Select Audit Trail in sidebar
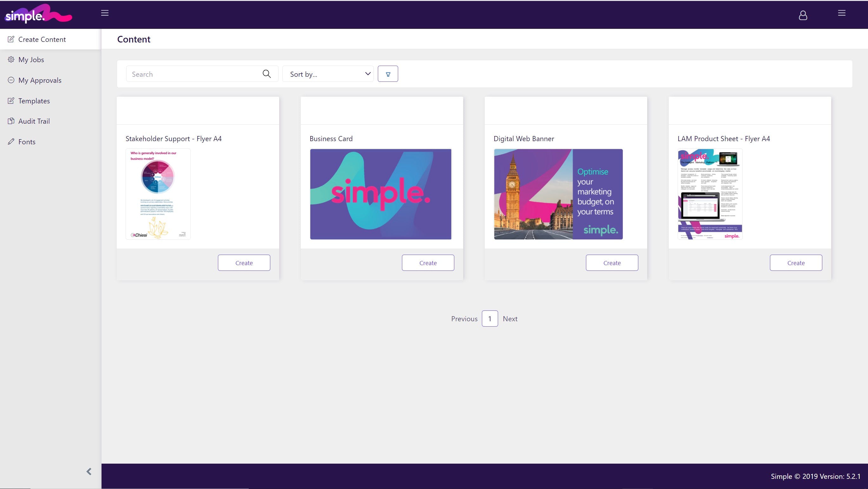Viewport: 868px width, 489px height. (34, 121)
